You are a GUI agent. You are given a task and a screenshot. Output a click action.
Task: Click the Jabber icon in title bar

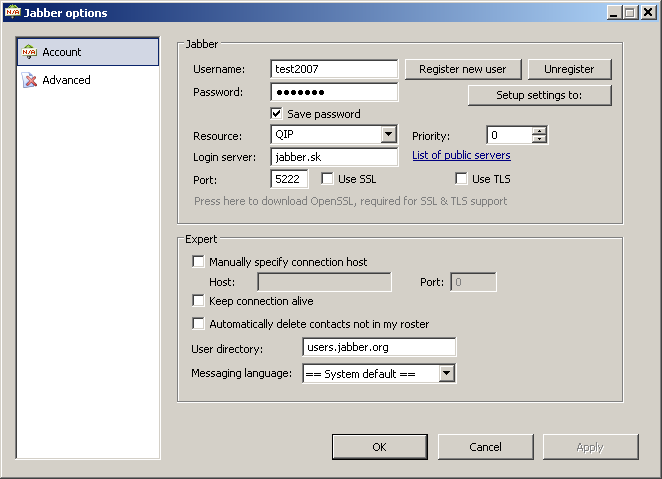(13, 12)
